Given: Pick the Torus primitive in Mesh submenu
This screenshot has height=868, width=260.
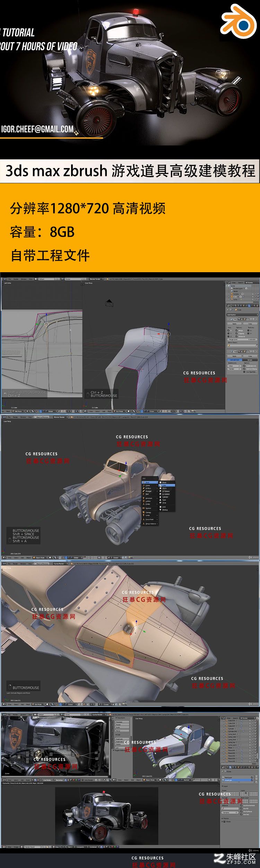Looking at the screenshot, I should coord(167,503).
